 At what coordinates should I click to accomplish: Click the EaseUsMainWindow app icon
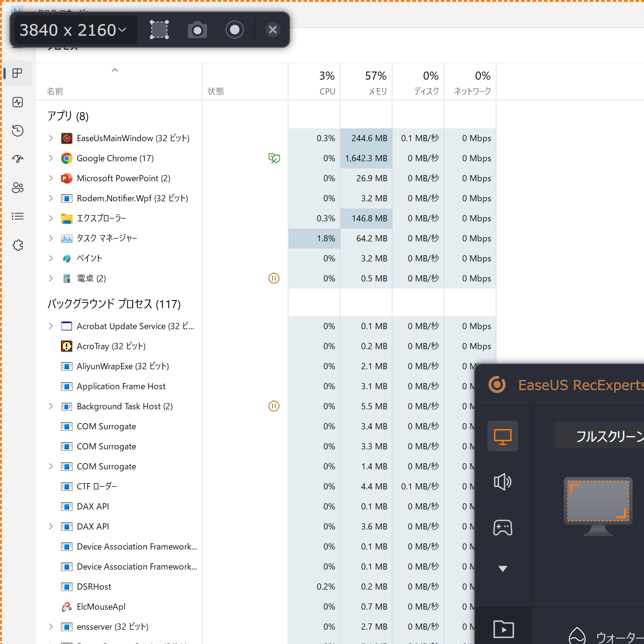[67, 138]
